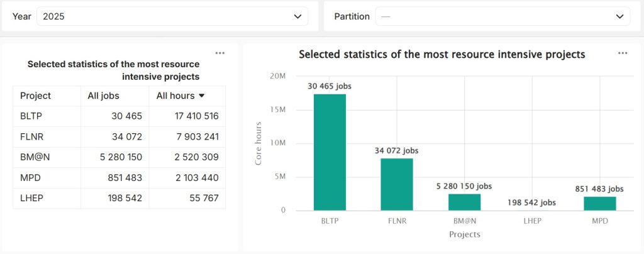Image resolution: width=644 pixels, height=254 pixels.
Task: Click the MPD bar in chart
Action: [x=599, y=203]
